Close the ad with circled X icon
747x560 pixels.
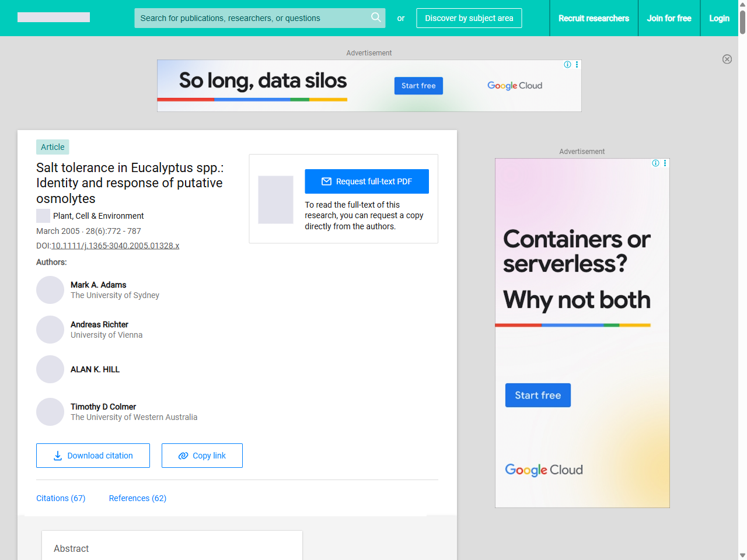727,59
